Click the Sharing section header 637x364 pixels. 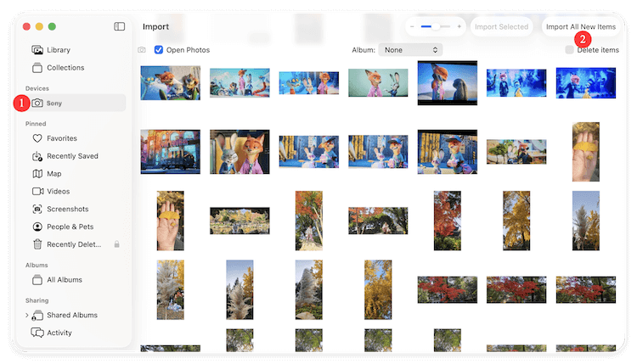37,300
